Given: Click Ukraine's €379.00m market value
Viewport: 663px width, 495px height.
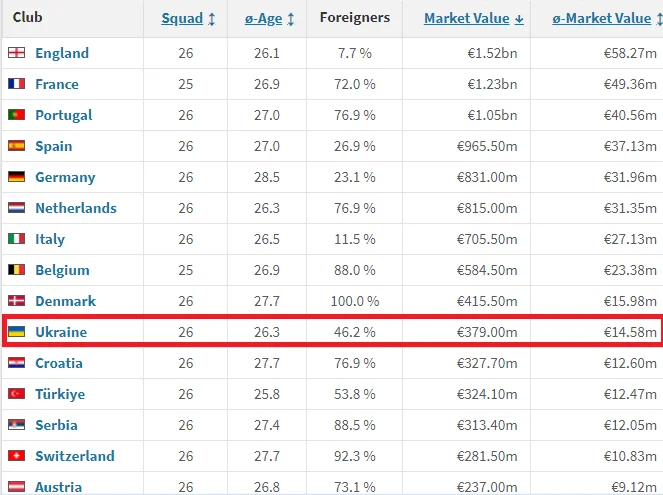Looking at the screenshot, I should [487, 332].
